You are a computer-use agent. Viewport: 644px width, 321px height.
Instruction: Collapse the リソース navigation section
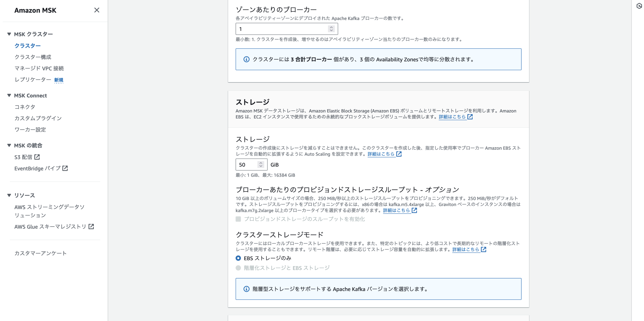pyautogui.click(x=9, y=195)
